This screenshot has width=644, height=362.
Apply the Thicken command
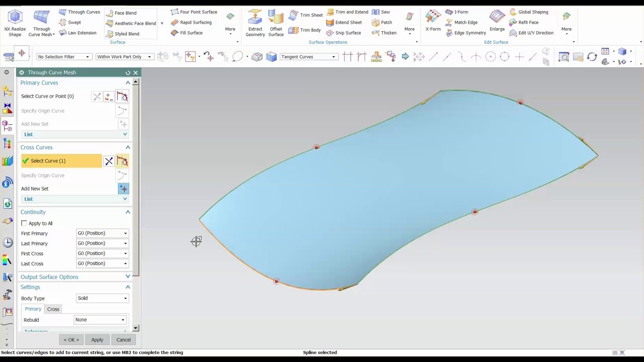(384, 33)
